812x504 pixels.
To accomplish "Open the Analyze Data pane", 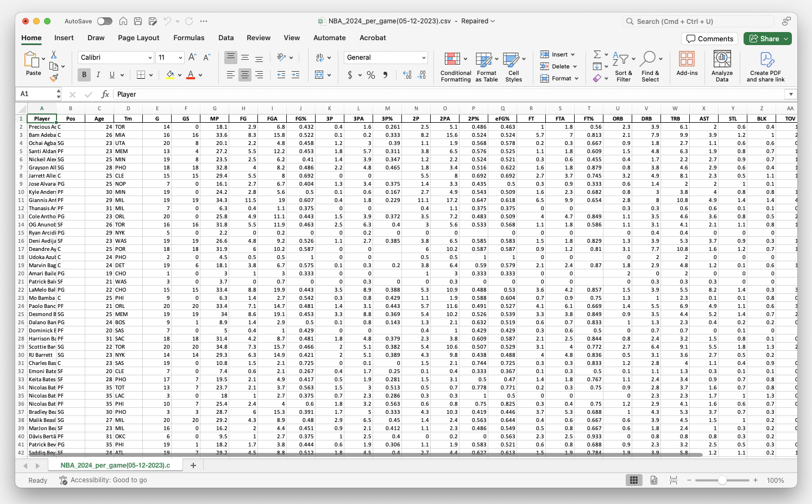I will (722, 65).
